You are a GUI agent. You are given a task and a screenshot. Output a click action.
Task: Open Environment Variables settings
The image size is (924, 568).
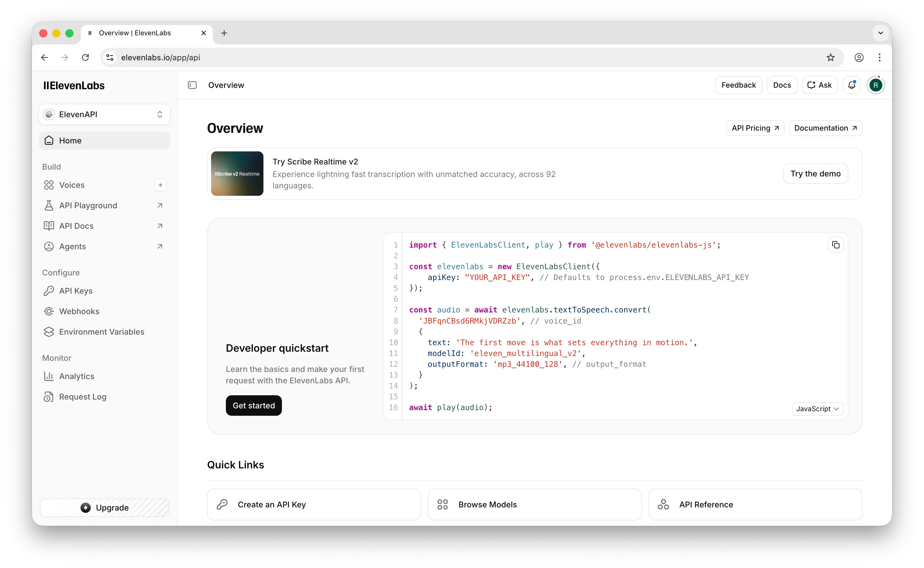tap(101, 332)
